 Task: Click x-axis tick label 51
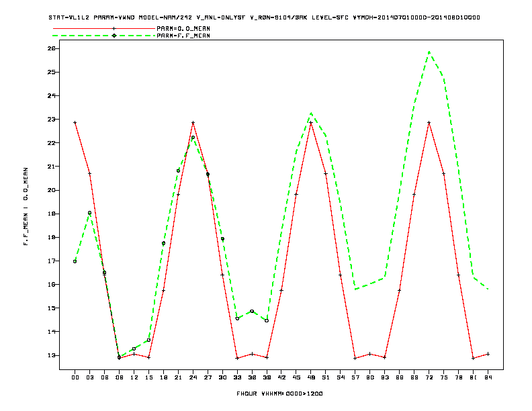(326, 377)
